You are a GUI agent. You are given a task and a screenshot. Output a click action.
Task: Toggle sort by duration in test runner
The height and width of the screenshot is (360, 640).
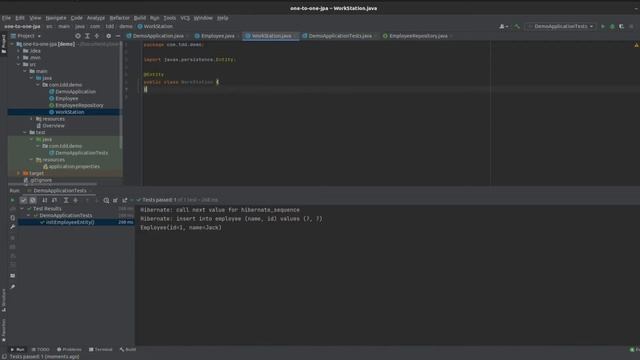(55, 200)
